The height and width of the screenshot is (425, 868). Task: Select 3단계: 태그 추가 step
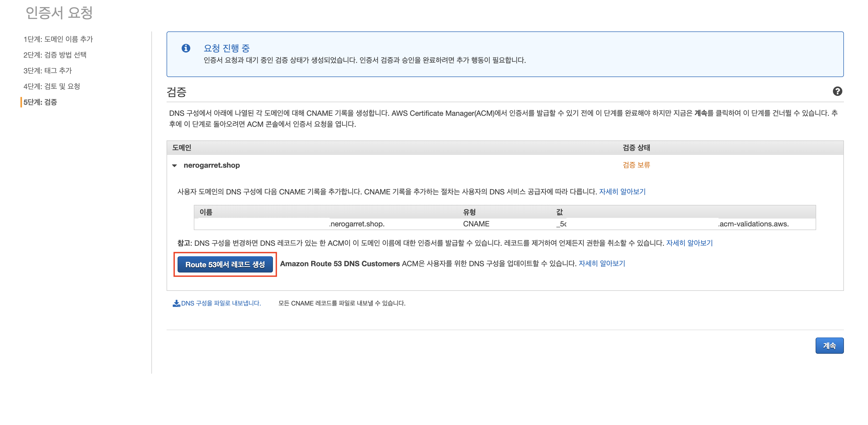[x=47, y=71]
